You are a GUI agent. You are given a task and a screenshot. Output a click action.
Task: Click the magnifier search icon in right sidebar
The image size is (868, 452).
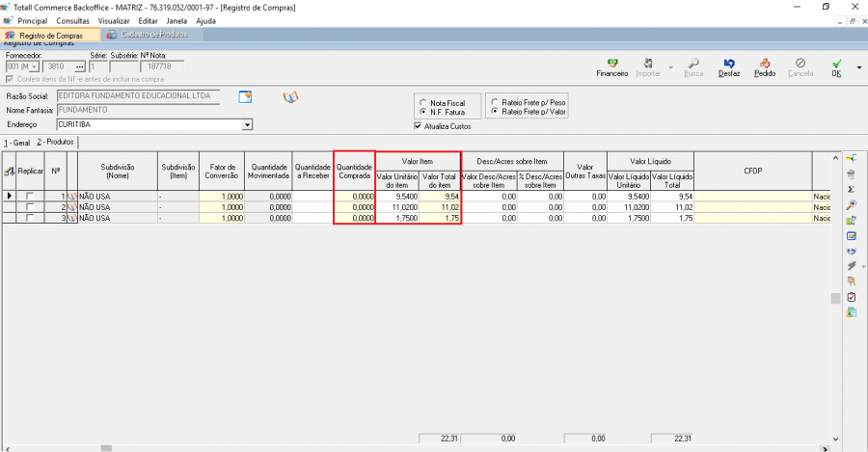click(851, 205)
